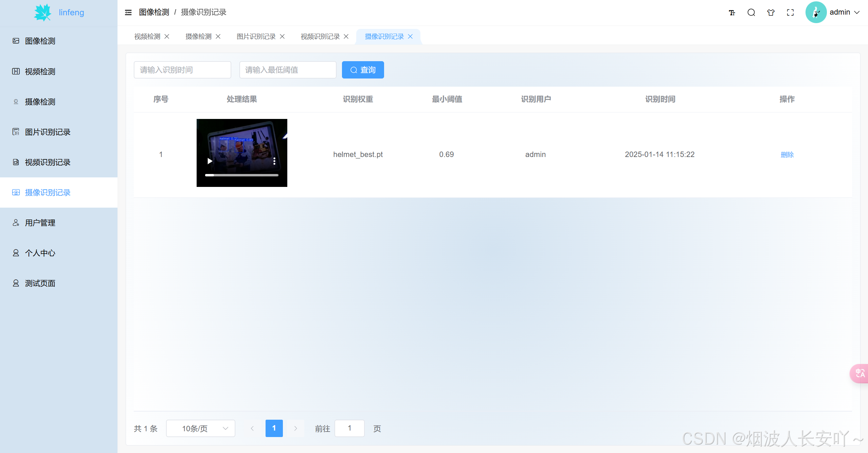Switch to the 视频检测 tab

click(x=147, y=36)
